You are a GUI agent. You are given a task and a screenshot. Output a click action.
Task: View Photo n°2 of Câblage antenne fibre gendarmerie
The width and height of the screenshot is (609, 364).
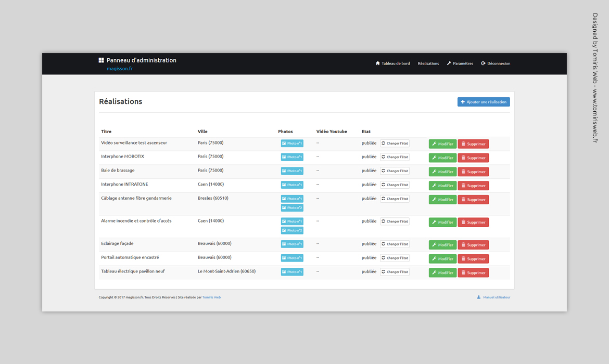tap(292, 207)
